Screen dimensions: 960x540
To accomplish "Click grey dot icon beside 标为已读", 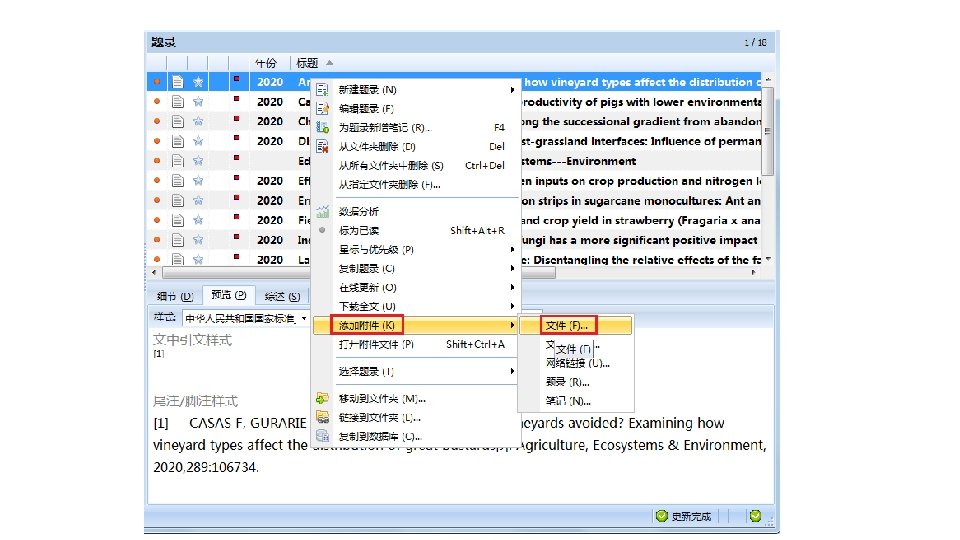I will [322, 230].
